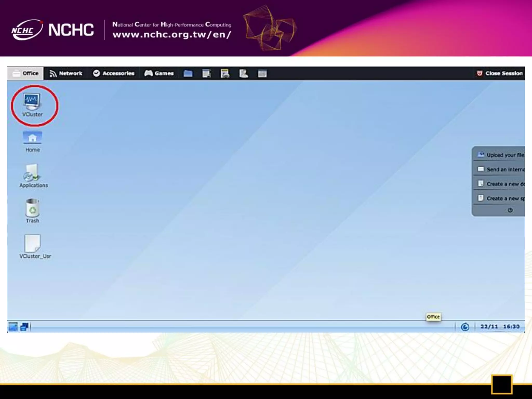Click the document icon beside blue folder
Viewport: 532px width, 399px height.
[x=207, y=74]
